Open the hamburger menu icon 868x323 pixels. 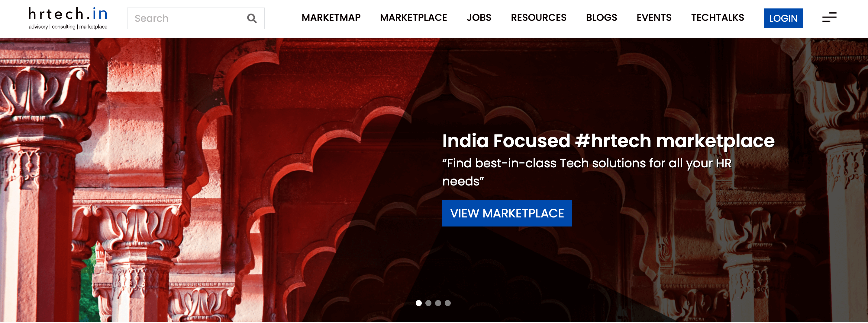(829, 17)
